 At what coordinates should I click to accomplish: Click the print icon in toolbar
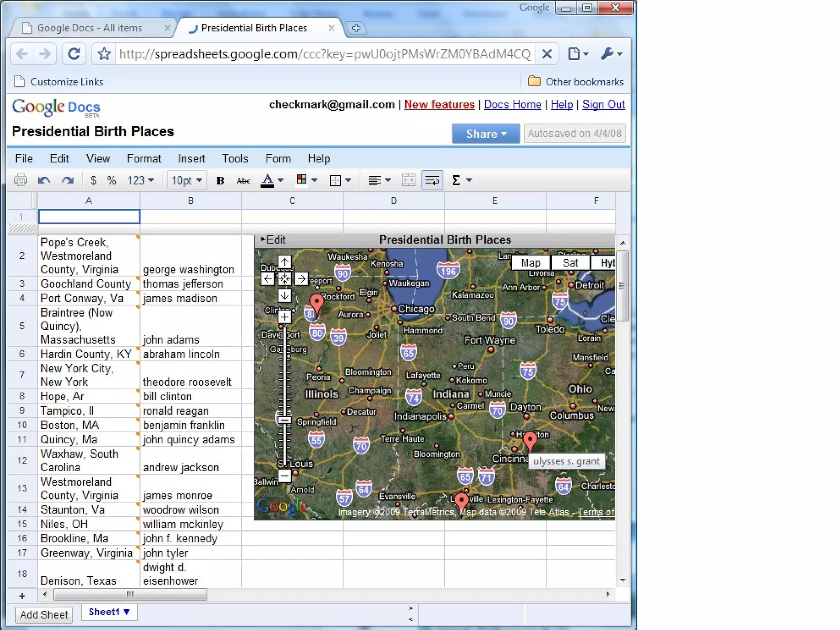[x=21, y=180]
